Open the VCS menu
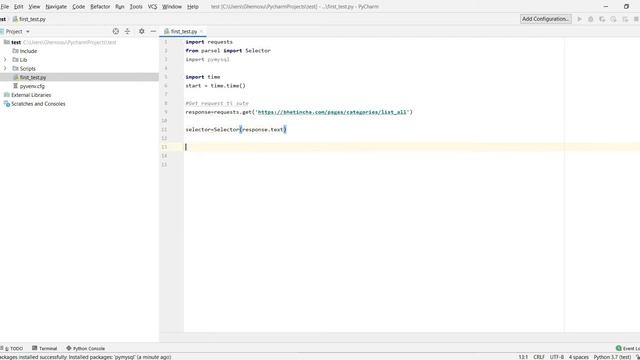Screen dimensions: 640x360 tap(152, 7)
